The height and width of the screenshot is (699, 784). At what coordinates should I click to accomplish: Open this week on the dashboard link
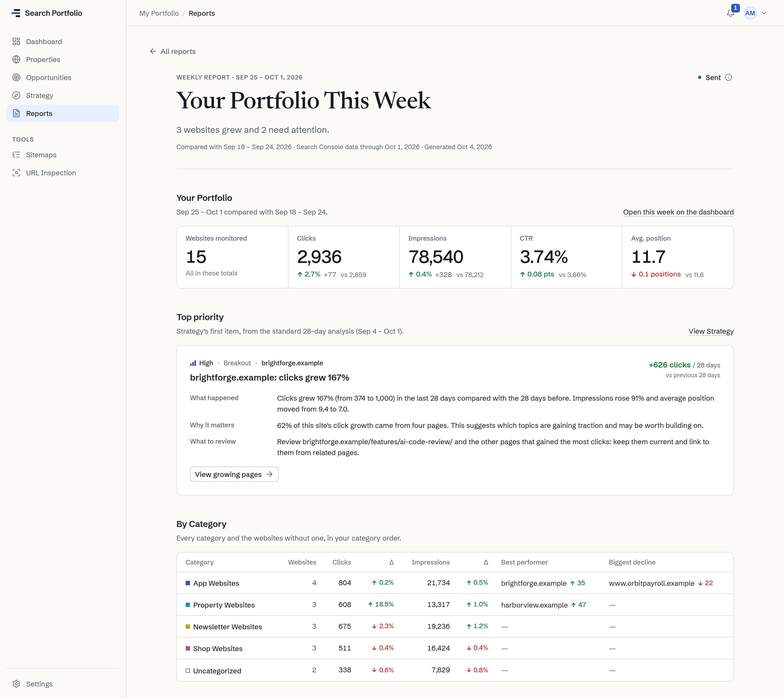[x=678, y=212]
